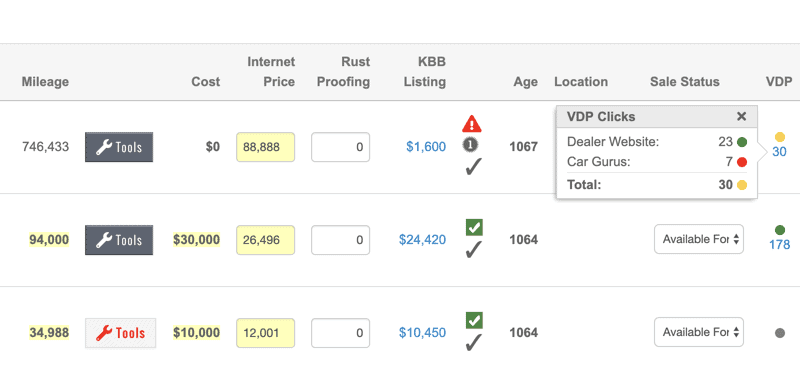Click the red dot beside Car Gurus
This screenshot has width=800, height=378.
click(x=742, y=163)
